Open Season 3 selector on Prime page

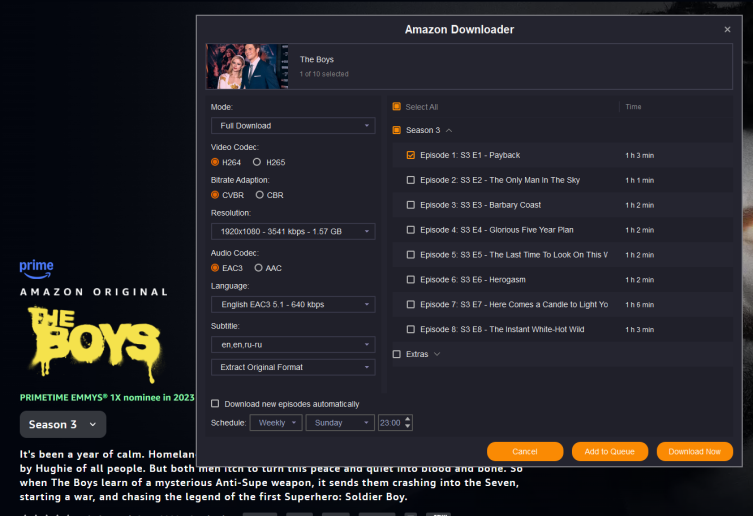point(63,424)
